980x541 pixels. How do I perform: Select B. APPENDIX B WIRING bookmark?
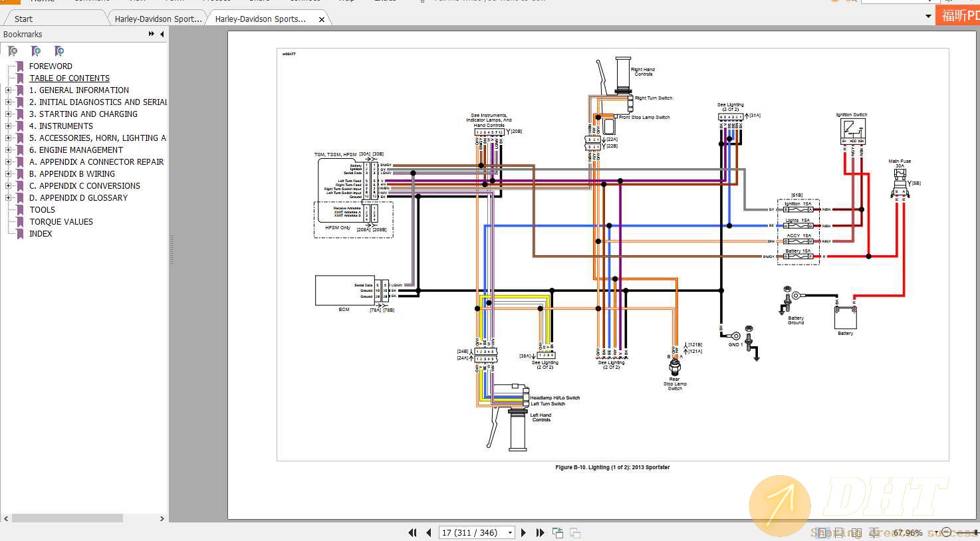point(72,173)
